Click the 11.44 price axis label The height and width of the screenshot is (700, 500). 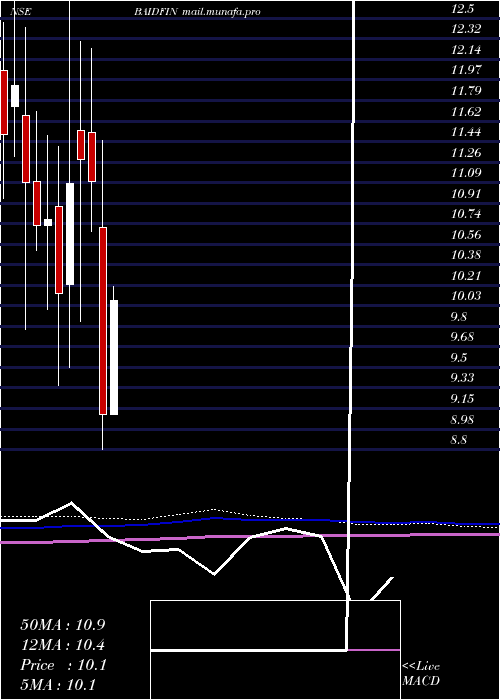point(466,132)
